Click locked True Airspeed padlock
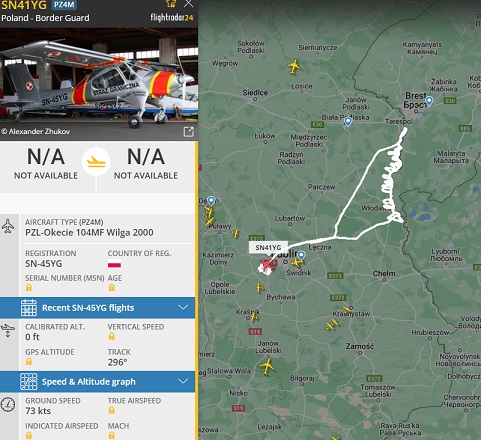The image size is (481, 440). pos(111,410)
